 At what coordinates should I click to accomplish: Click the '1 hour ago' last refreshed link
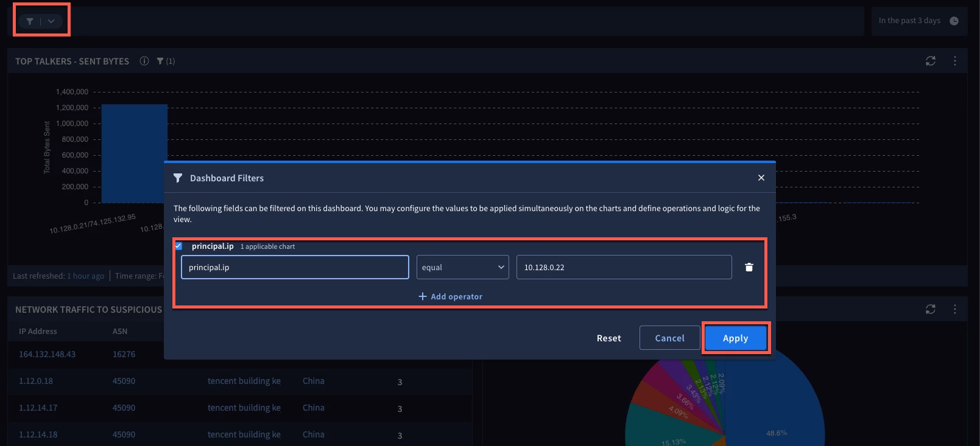pyautogui.click(x=86, y=276)
